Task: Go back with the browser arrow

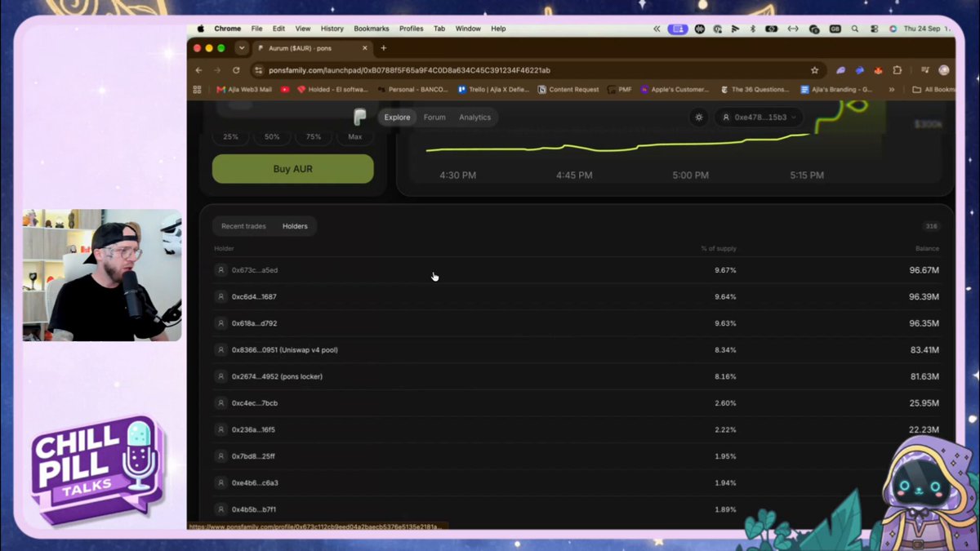Action: coord(198,70)
